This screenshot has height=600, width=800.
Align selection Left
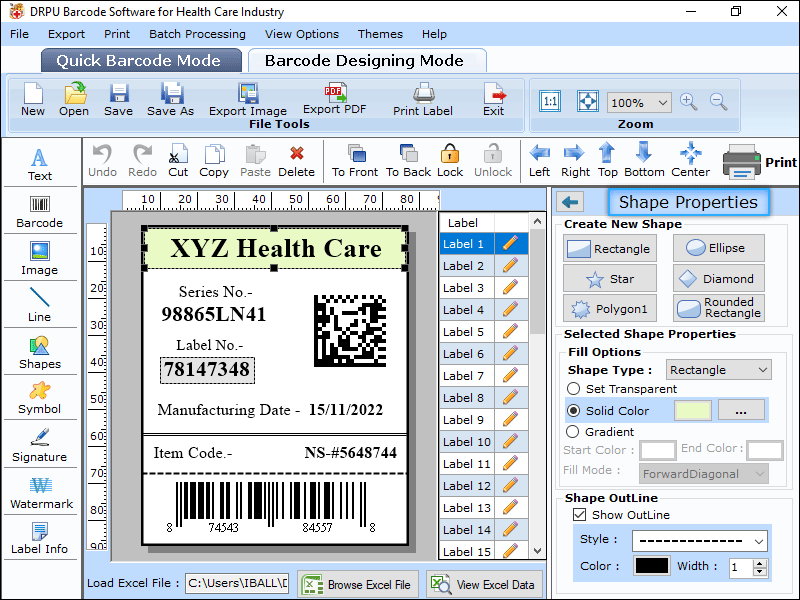[539, 161]
